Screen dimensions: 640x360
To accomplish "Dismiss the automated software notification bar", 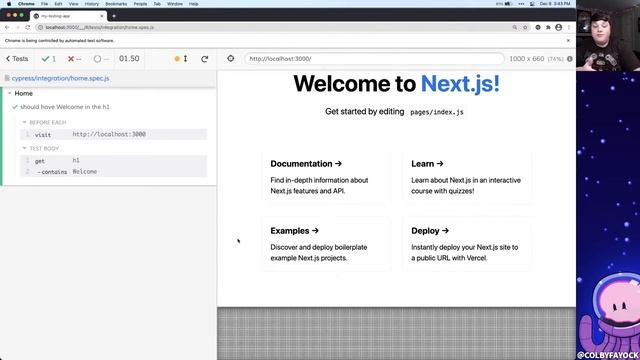I will point(568,40).
